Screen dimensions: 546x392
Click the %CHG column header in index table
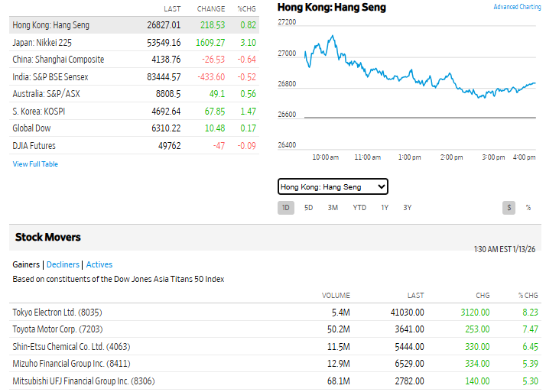point(246,9)
